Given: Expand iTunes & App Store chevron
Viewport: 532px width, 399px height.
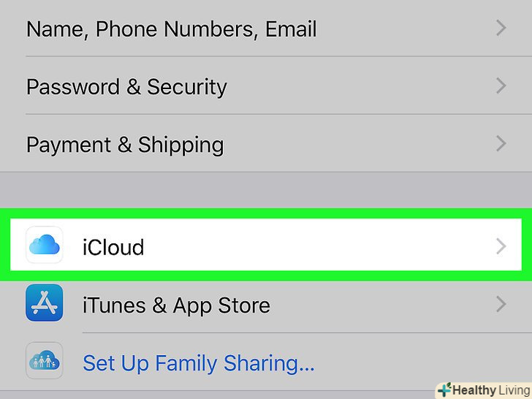Looking at the screenshot, I should click(x=501, y=304).
